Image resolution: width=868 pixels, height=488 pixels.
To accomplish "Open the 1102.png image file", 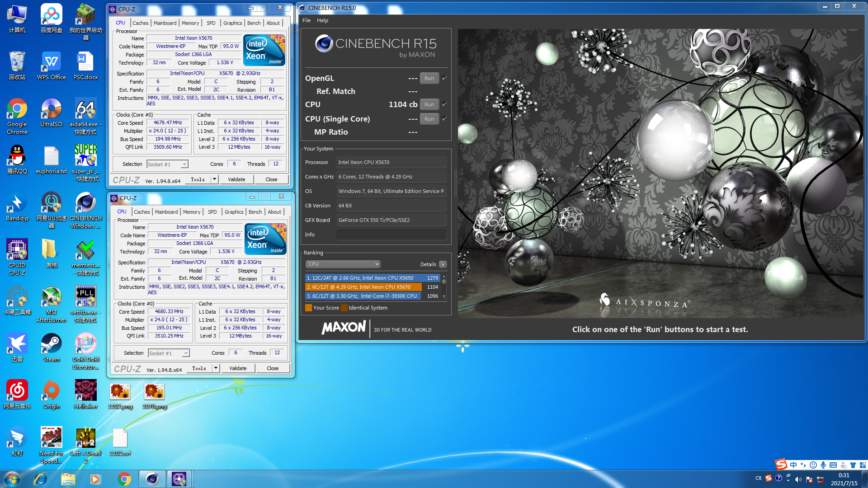I will (120, 396).
